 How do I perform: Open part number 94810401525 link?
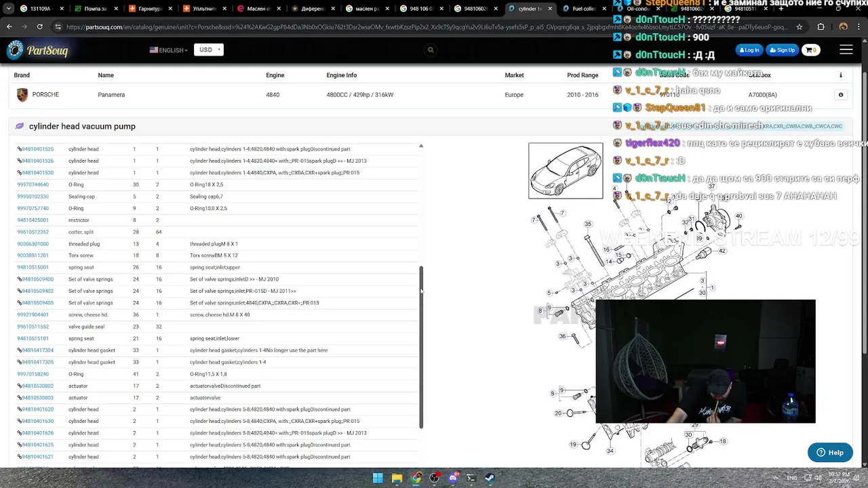37,149
